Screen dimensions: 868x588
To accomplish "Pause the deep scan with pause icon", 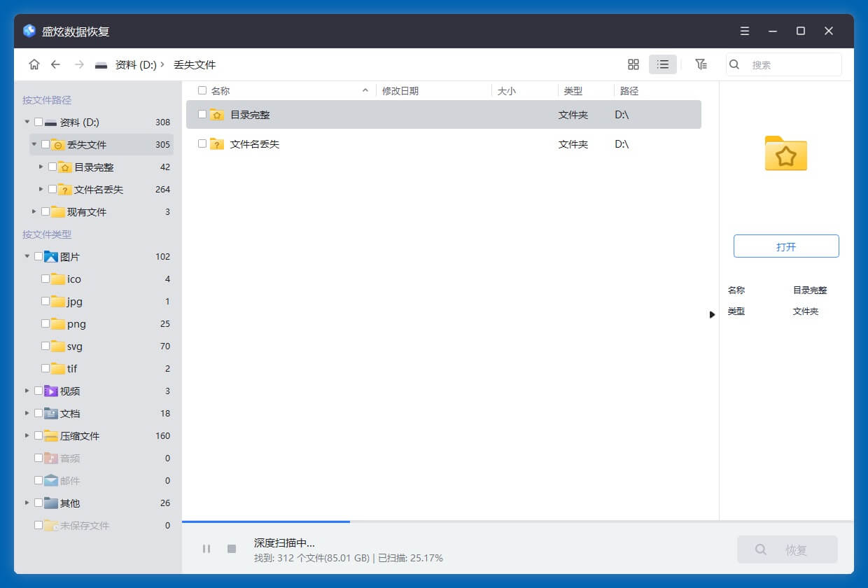I will coord(206,549).
